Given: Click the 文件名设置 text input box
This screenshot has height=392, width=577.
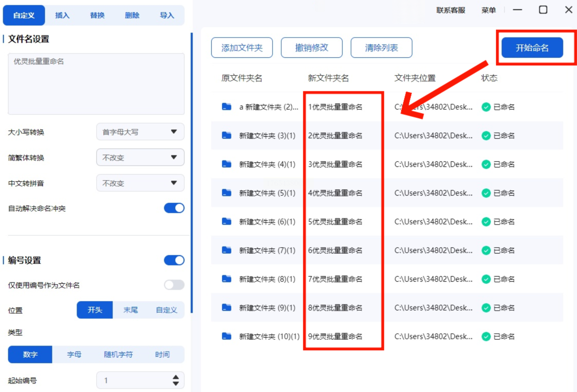Looking at the screenshot, I should (x=96, y=84).
